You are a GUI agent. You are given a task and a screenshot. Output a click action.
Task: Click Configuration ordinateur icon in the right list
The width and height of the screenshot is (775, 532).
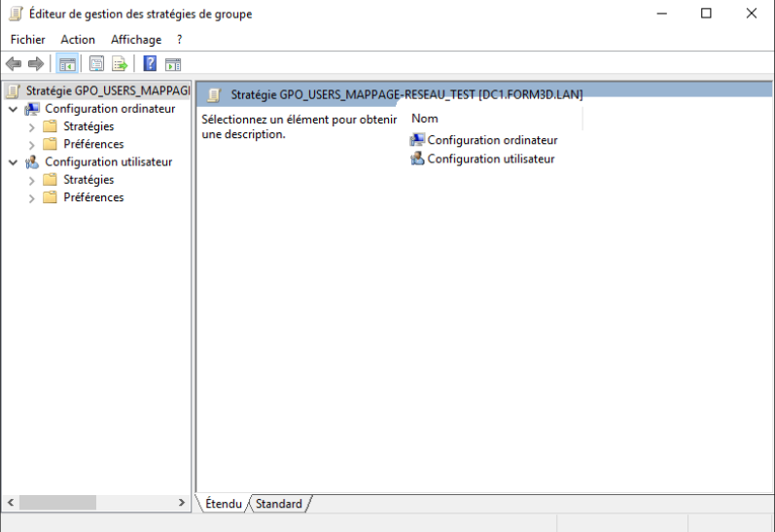(417, 140)
